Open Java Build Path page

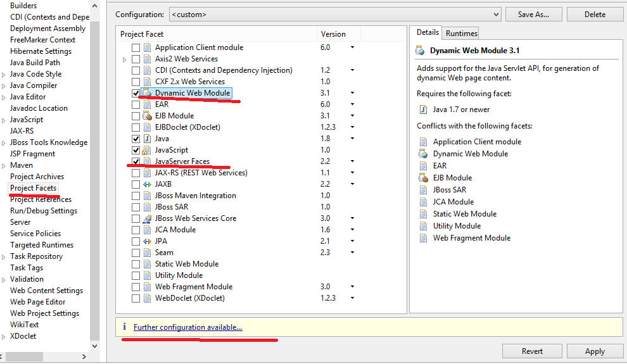(35, 63)
